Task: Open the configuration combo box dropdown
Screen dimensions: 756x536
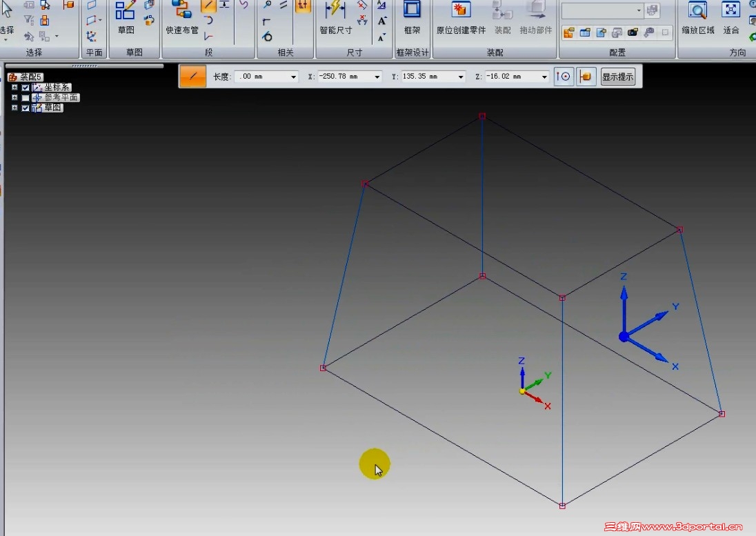Action: pyautogui.click(x=639, y=10)
